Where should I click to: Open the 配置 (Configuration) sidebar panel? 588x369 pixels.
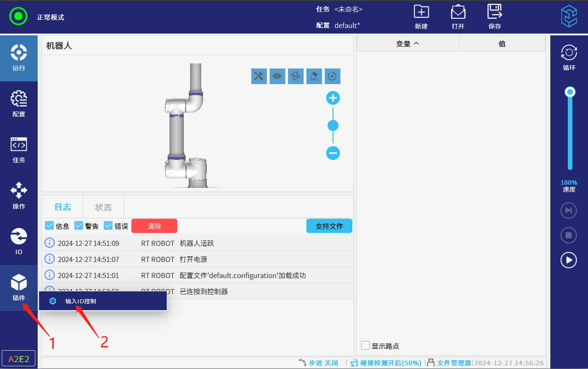(x=19, y=104)
